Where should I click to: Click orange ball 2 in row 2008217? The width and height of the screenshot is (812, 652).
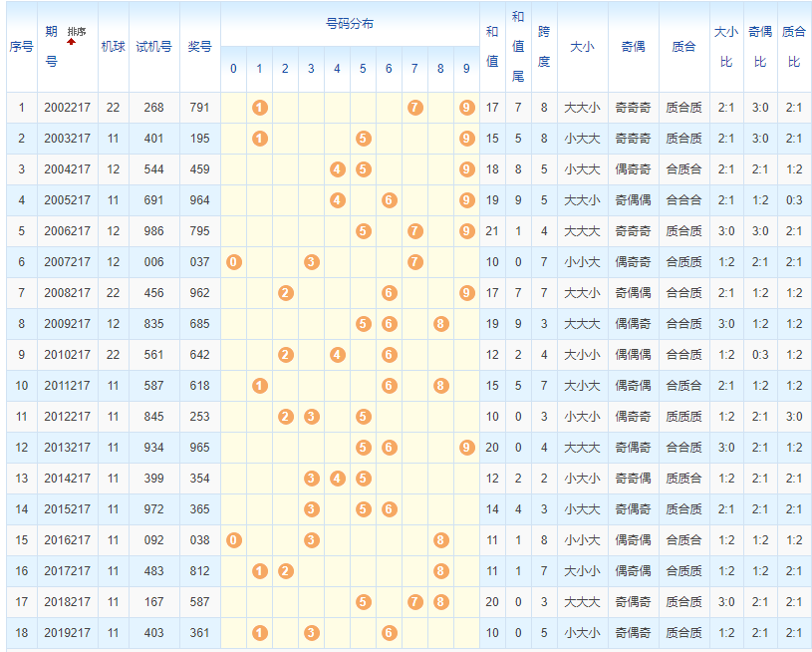point(286,293)
